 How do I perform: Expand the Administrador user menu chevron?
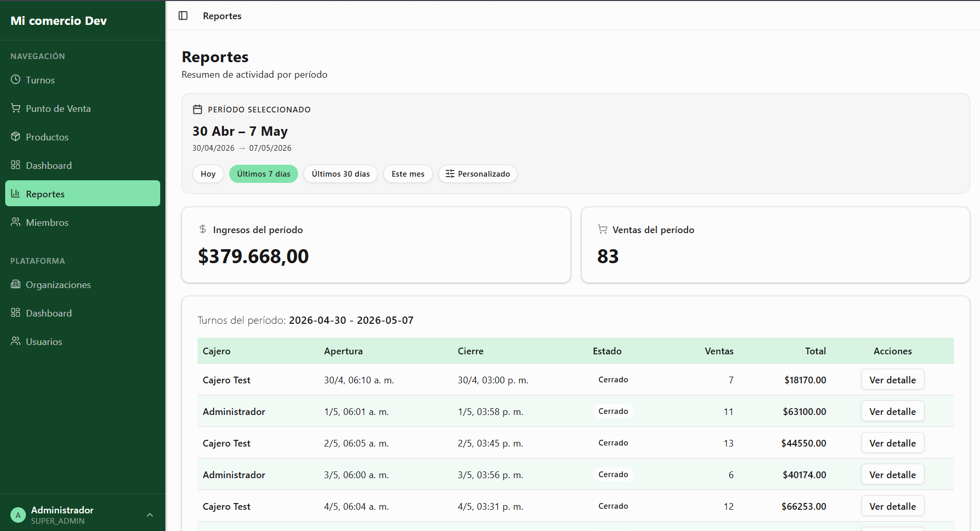tap(150, 515)
